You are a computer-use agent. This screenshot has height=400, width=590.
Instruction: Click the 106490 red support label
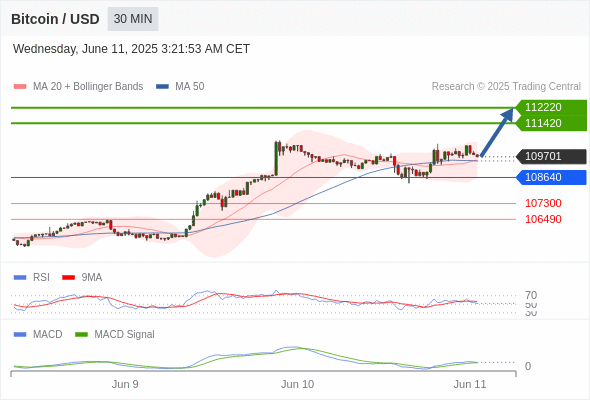(543, 219)
